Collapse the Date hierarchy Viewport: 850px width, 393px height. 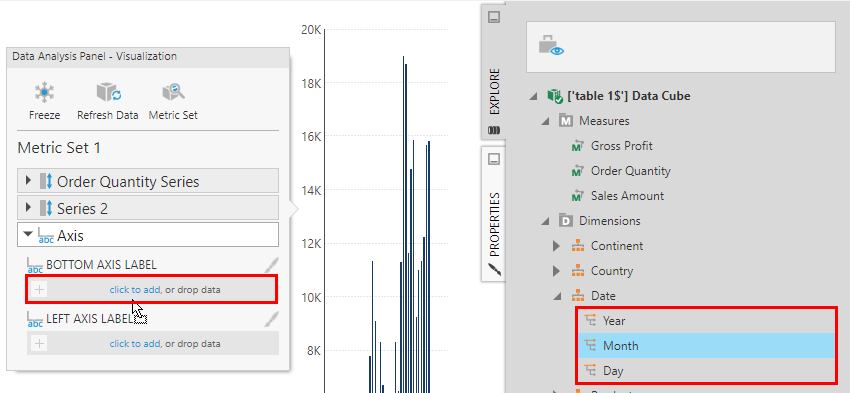click(x=558, y=296)
